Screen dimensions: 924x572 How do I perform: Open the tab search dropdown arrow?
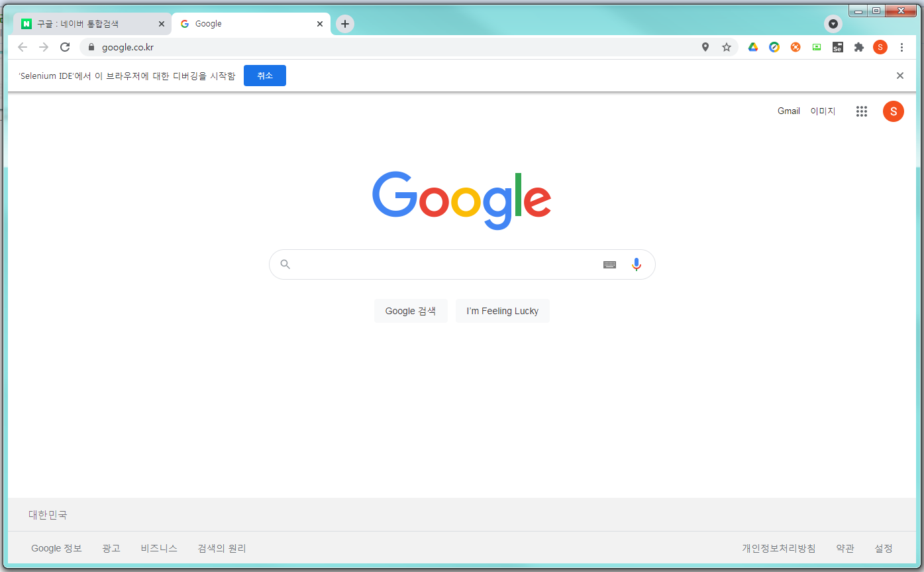(833, 24)
